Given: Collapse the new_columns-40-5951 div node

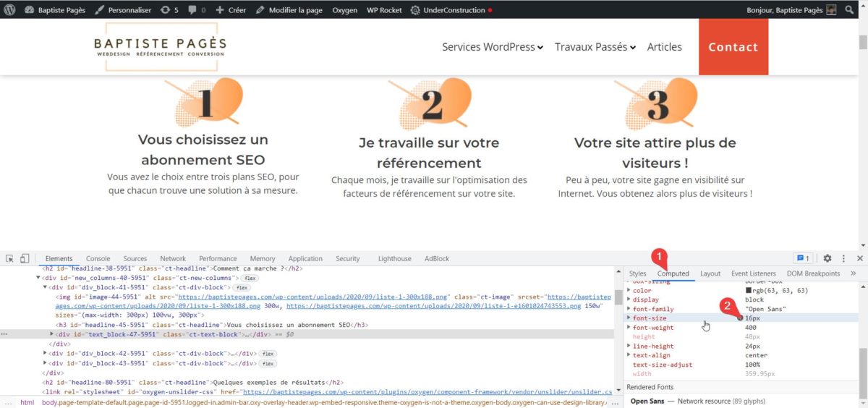Looking at the screenshot, I should [x=38, y=278].
